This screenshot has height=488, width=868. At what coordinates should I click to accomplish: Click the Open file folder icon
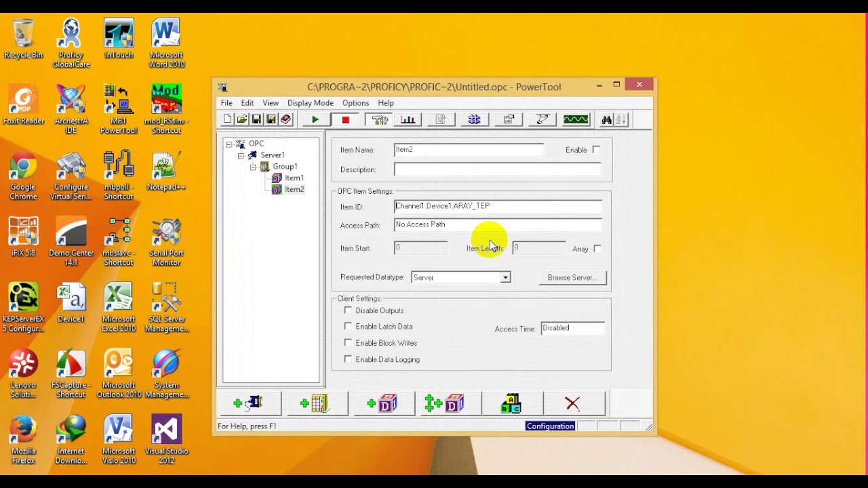(x=241, y=119)
